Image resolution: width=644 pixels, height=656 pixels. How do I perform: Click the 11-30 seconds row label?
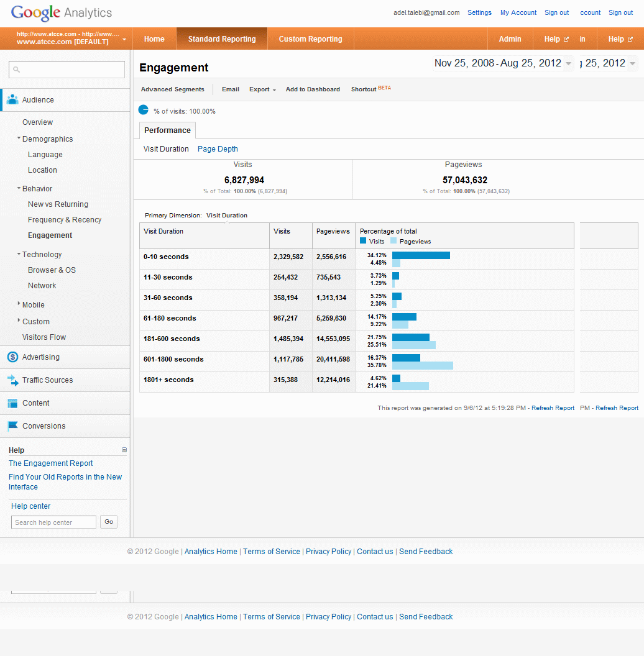coord(168,278)
